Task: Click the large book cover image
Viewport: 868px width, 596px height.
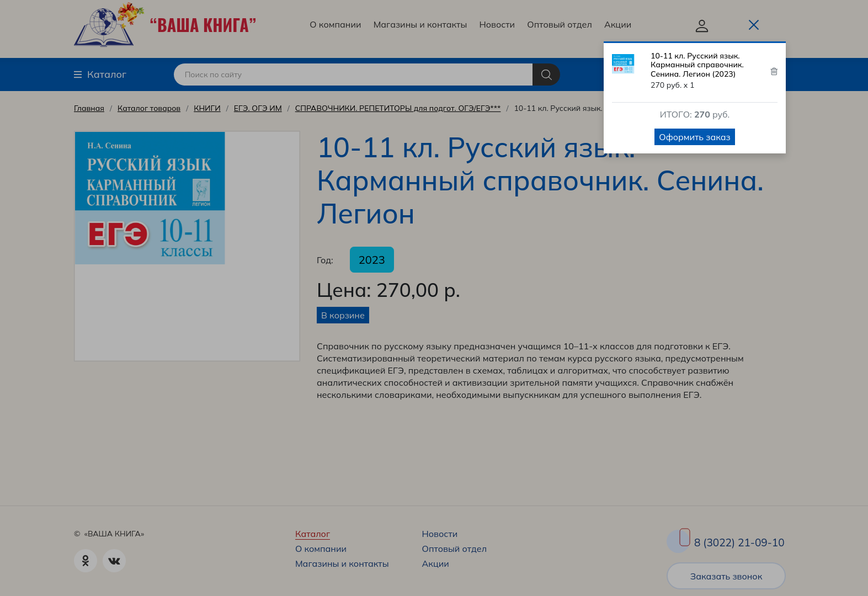Action: [150, 198]
